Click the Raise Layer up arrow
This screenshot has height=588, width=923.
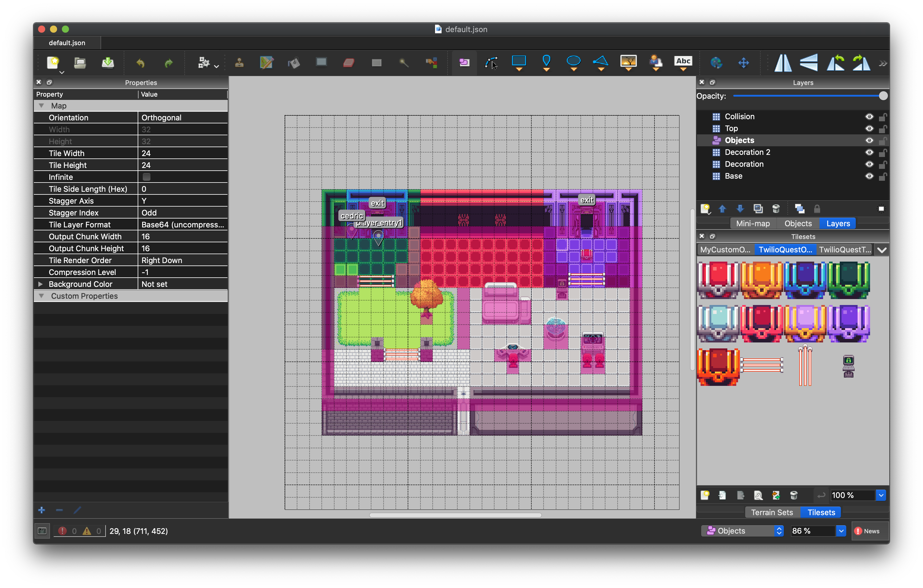coord(722,209)
